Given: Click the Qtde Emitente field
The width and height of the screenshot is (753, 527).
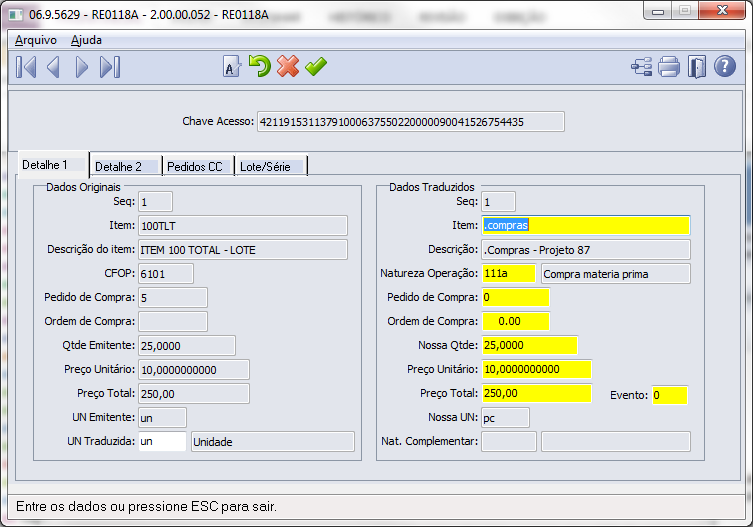Looking at the screenshot, I should pyautogui.click(x=187, y=345).
